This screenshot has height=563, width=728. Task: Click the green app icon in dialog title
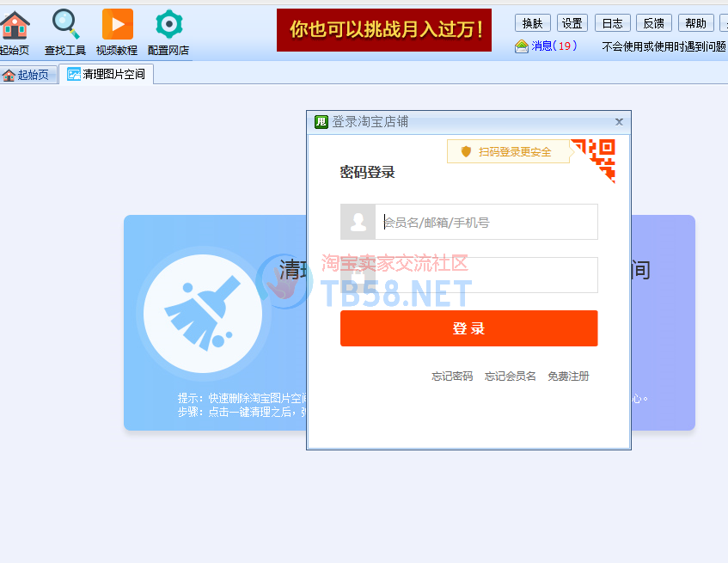[321, 121]
